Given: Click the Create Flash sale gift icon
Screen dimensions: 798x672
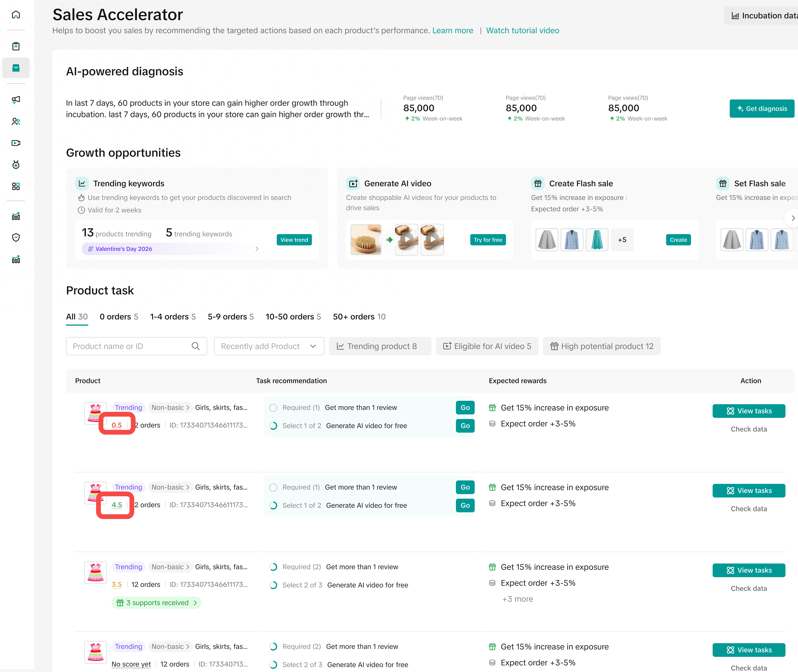Looking at the screenshot, I should (x=538, y=184).
